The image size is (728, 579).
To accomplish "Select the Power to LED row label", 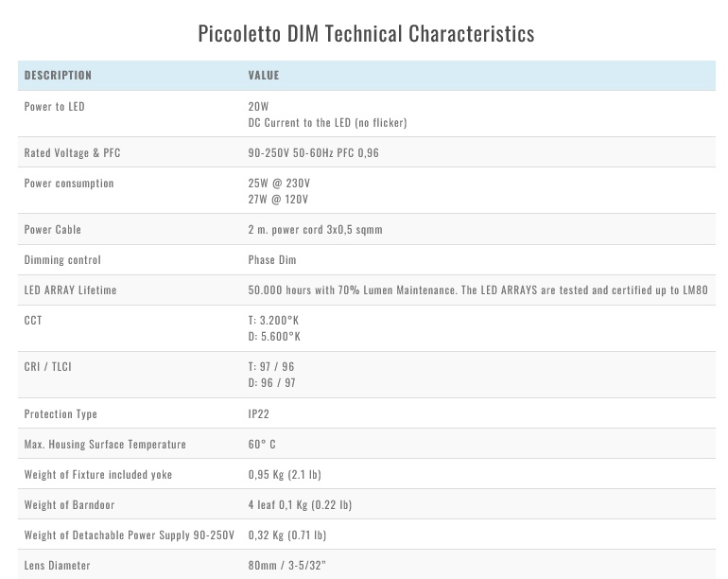I will pyautogui.click(x=54, y=107).
